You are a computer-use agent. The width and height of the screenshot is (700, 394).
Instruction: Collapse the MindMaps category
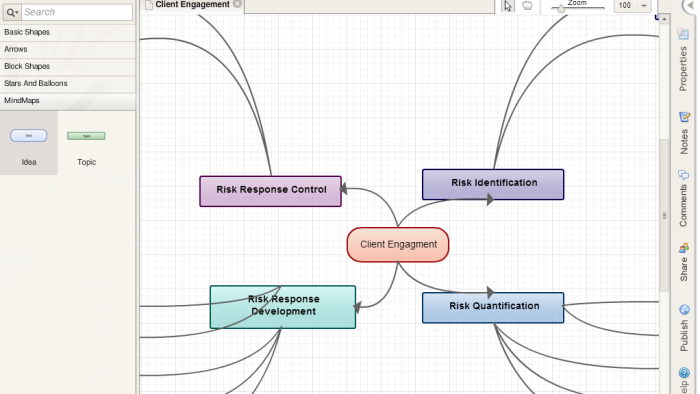pyautogui.click(x=68, y=101)
